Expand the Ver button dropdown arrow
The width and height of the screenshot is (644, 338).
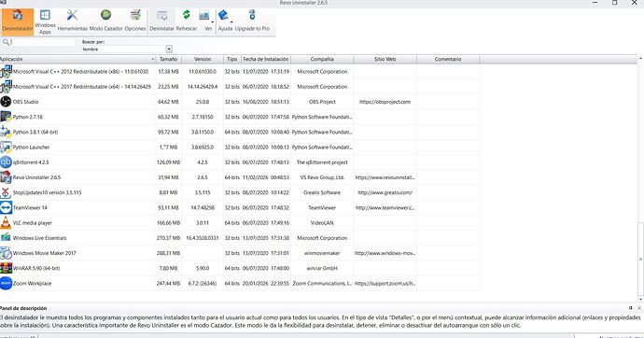[213, 21]
